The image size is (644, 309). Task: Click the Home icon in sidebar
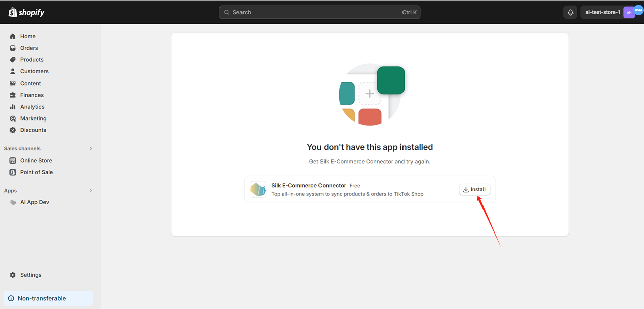tap(13, 36)
